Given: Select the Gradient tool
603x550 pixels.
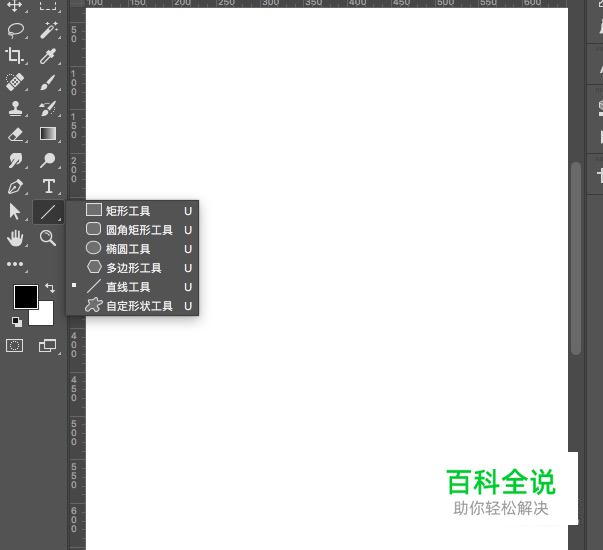Looking at the screenshot, I should tap(48, 134).
